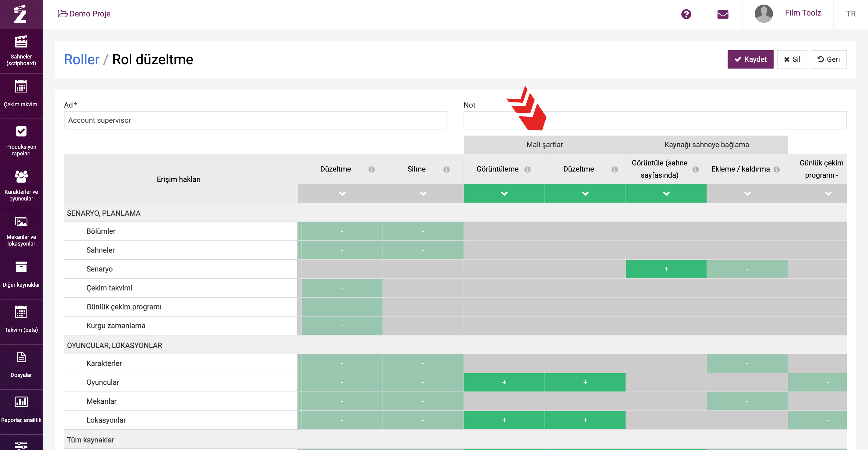
Task: Toggle Günlük çekim programı Düzeltme cell
Action: (x=342, y=307)
